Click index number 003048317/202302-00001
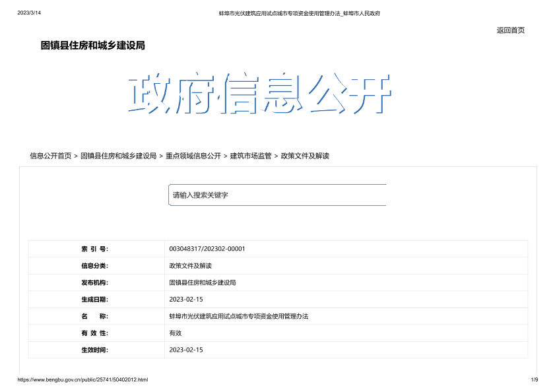This screenshot has width=555, height=392. pyautogui.click(x=207, y=249)
